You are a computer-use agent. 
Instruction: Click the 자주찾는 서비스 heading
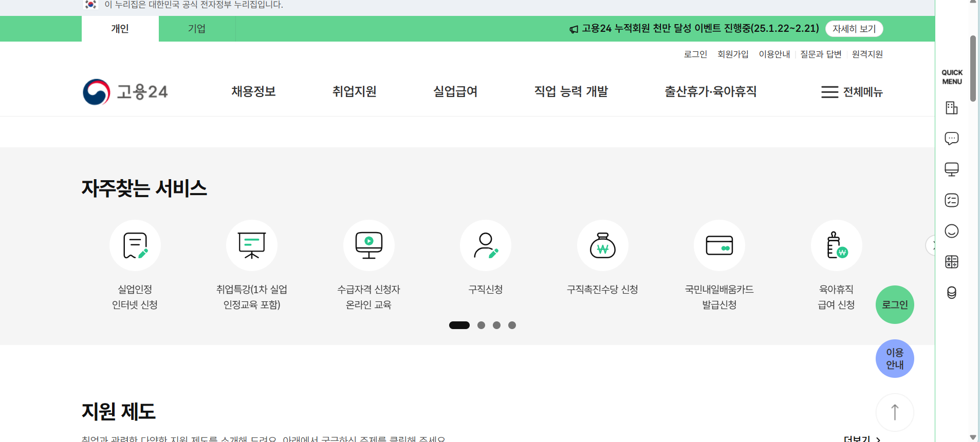pyautogui.click(x=144, y=188)
